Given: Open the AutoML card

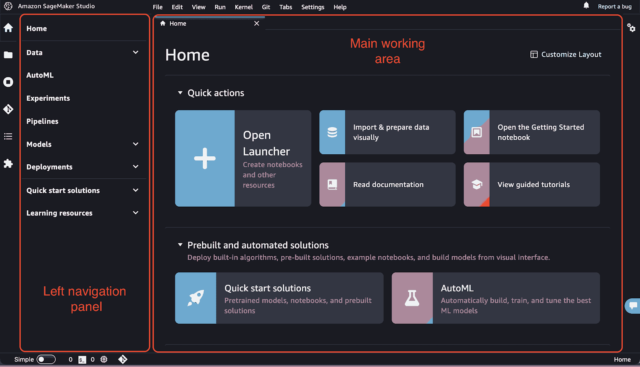Looking at the screenshot, I should pyautogui.click(x=496, y=298).
